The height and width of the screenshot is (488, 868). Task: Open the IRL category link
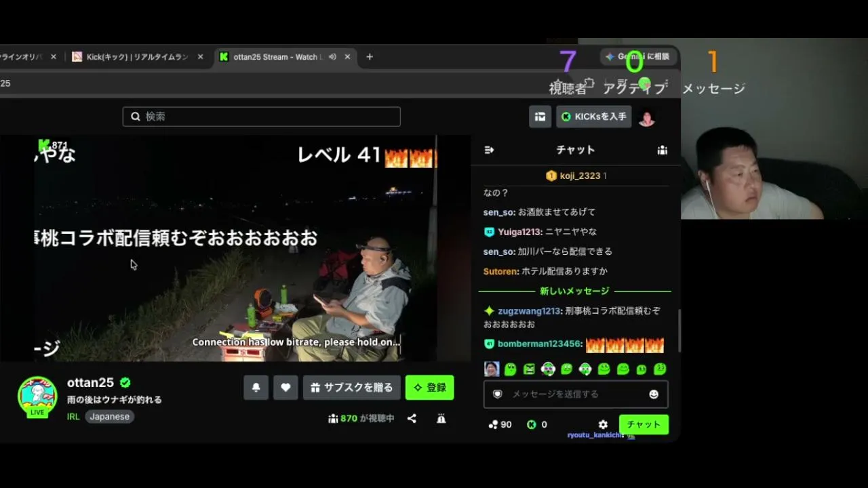pyautogui.click(x=73, y=417)
